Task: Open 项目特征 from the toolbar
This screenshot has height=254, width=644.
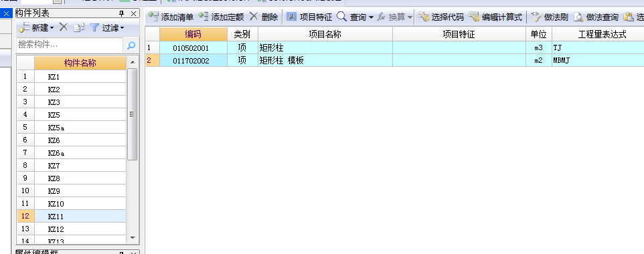Action: click(x=309, y=17)
